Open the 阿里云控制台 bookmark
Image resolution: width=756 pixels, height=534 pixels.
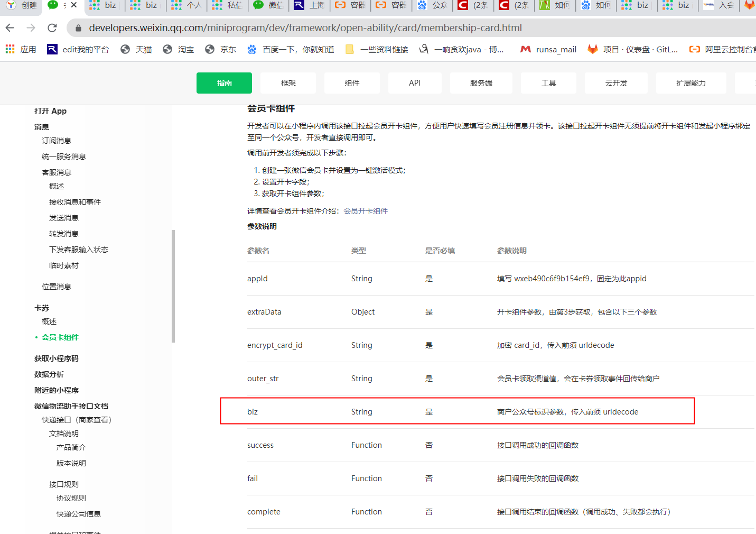[722, 49]
